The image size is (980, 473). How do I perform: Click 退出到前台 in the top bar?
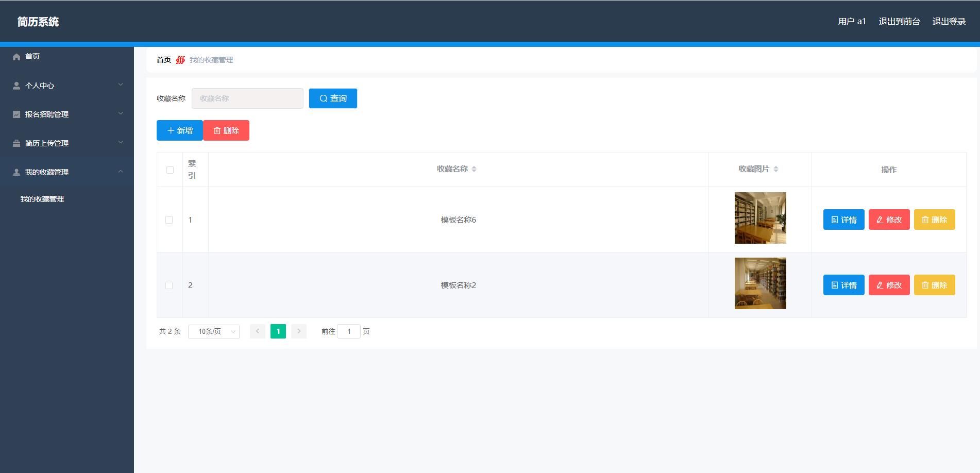tap(899, 22)
